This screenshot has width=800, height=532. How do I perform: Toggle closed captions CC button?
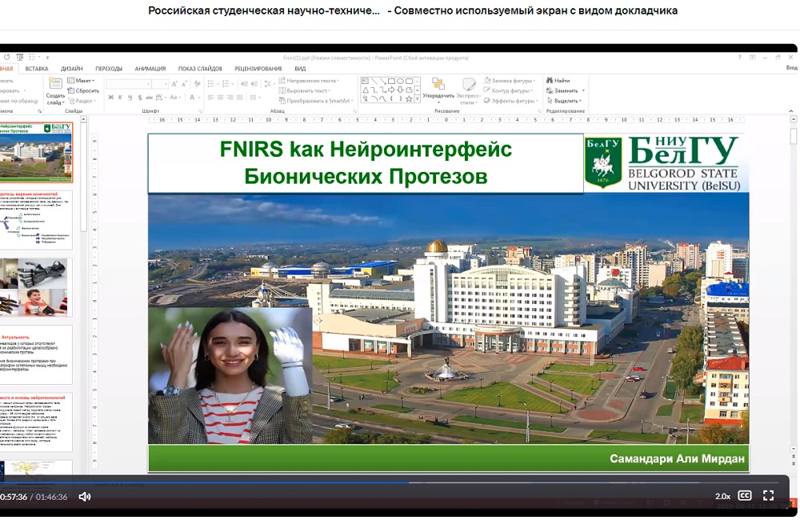click(x=744, y=496)
